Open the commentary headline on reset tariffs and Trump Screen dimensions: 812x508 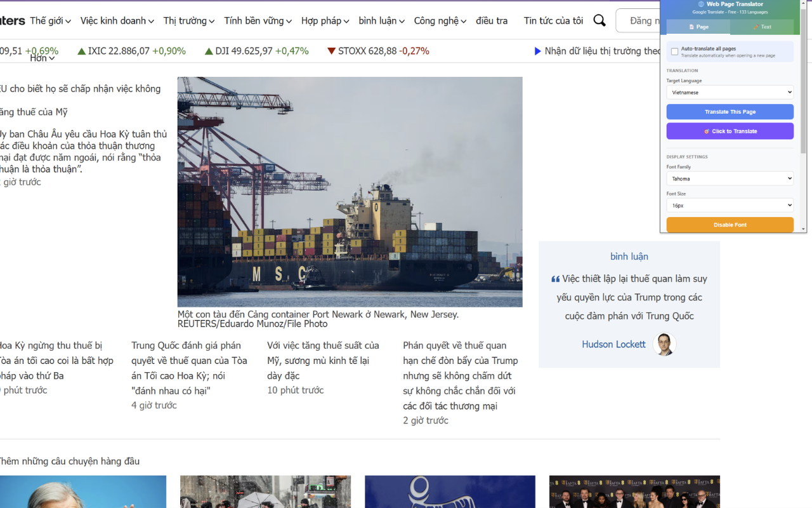pyautogui.click(x=629, y=297)
